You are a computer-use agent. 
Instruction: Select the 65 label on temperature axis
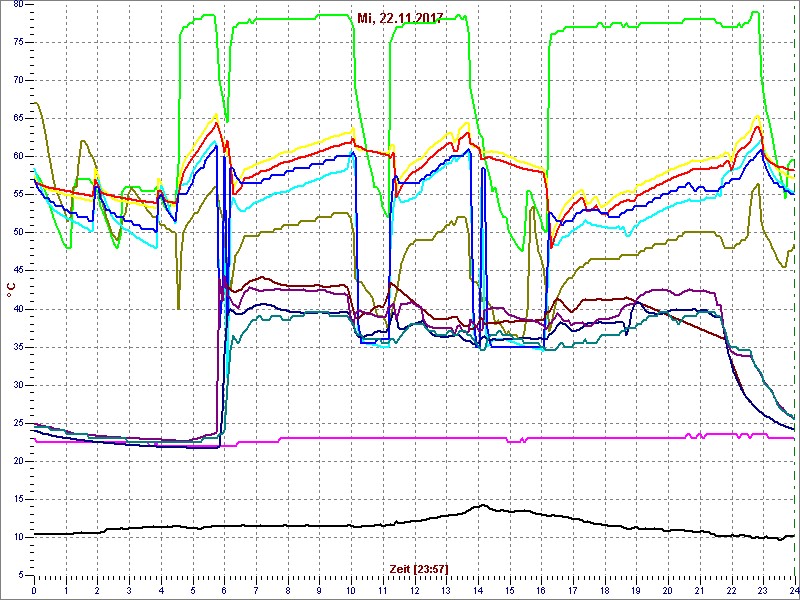click(x=17, y=118)
